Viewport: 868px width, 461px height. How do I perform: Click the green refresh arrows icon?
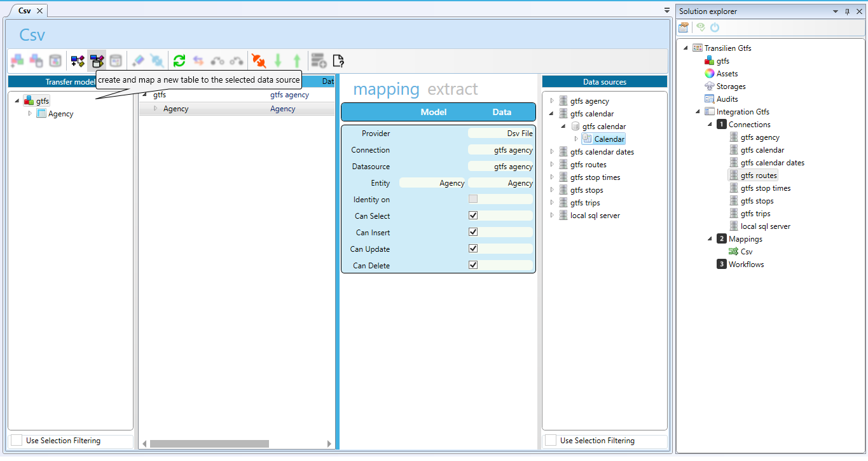[179, 60]
